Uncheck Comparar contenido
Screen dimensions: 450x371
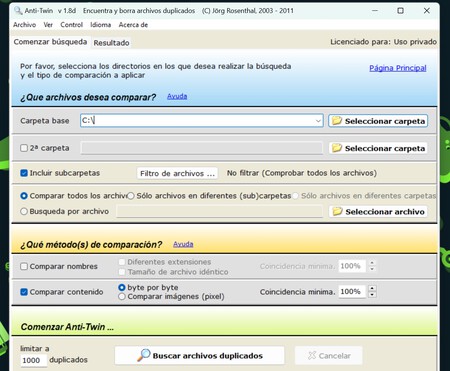24,292
